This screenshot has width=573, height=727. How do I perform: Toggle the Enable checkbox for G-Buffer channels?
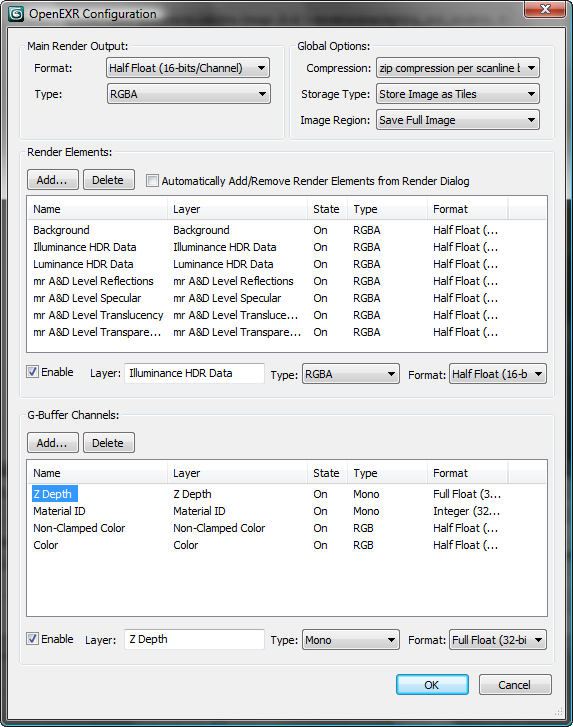(32, 639)
